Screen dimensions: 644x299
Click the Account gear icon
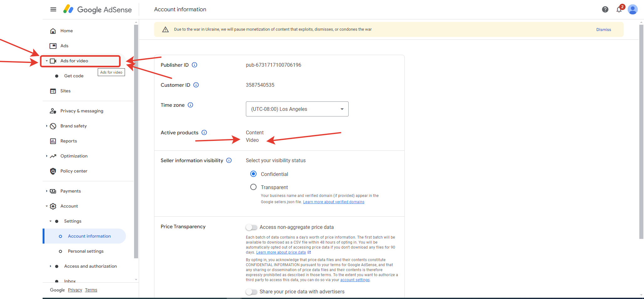(53, 206)
